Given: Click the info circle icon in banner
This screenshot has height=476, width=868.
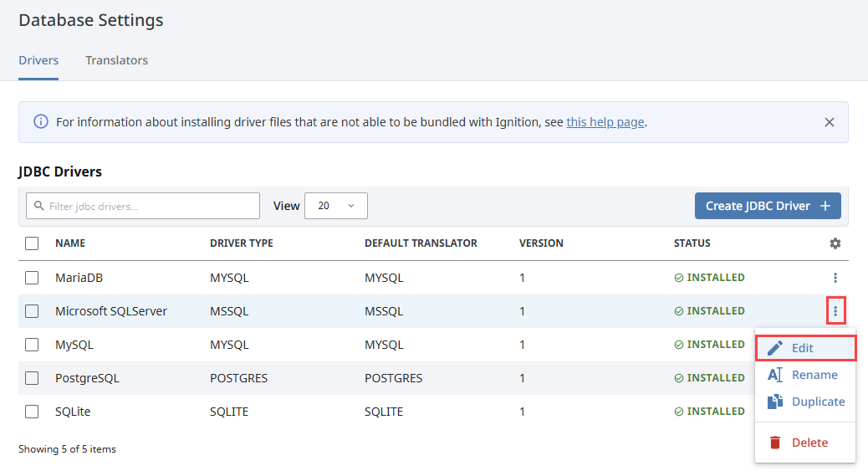Looking at the screenshot, I should 41,121.
